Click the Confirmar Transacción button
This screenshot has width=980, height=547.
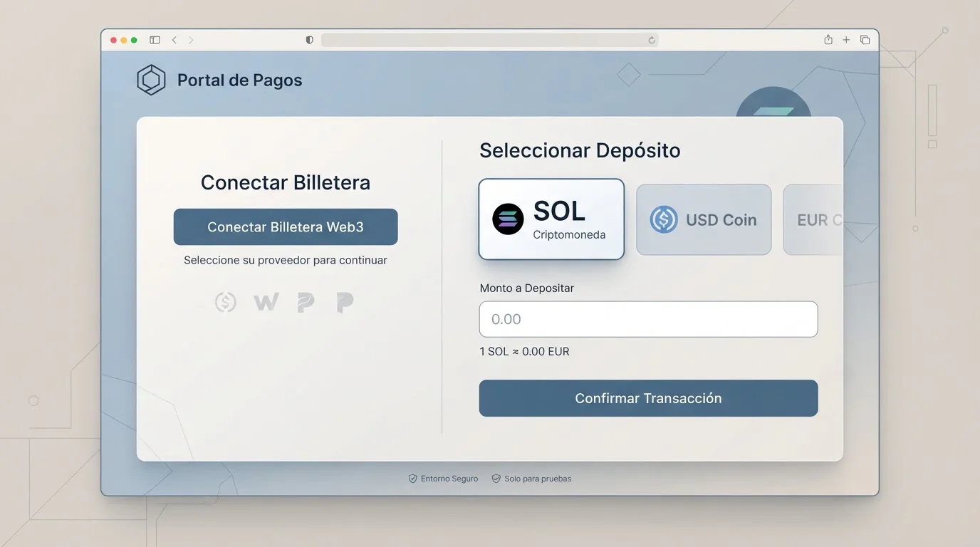point(648,398)
